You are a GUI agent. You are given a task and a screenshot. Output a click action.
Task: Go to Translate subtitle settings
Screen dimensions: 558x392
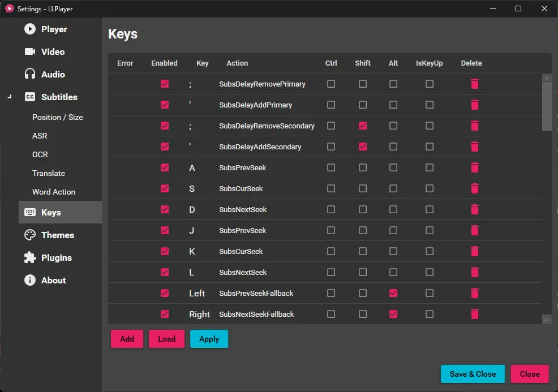49,173
